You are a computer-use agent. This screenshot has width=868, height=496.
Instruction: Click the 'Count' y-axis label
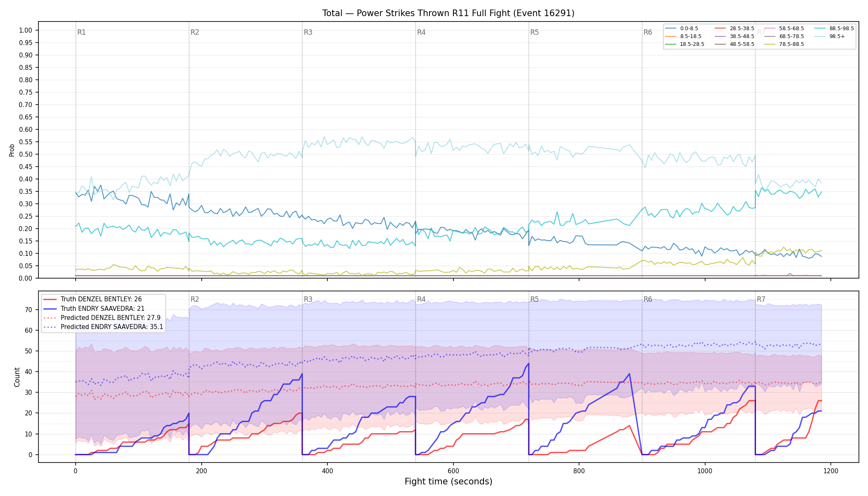pos(17,377)
